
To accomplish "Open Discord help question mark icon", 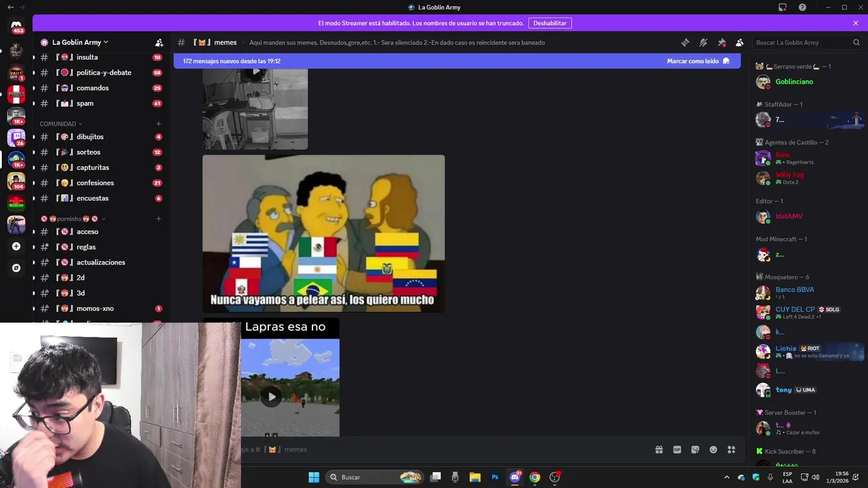I will 802,7.
